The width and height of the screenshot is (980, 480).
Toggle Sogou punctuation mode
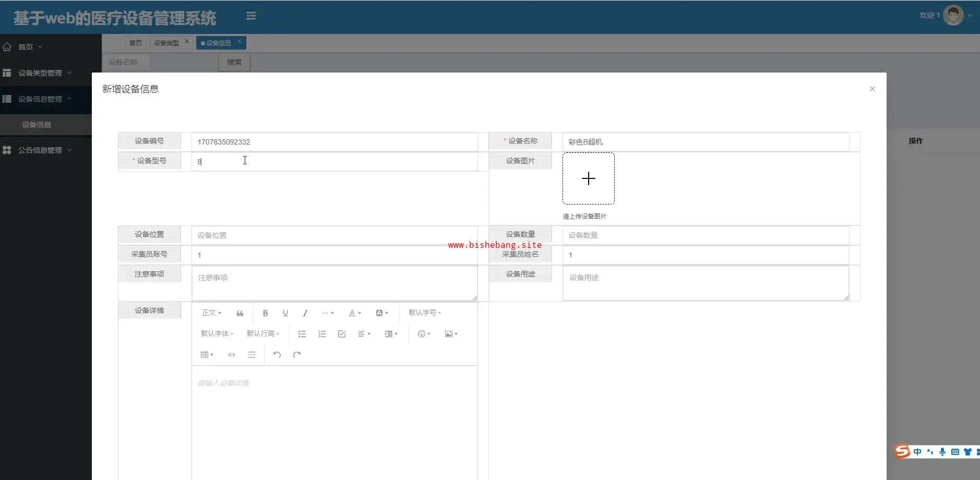coord(930,452)
